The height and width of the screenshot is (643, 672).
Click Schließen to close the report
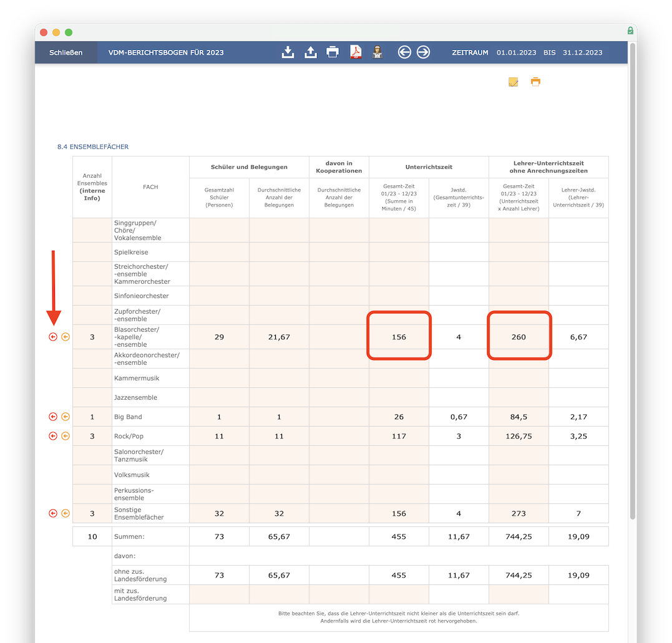click(66, 52)
